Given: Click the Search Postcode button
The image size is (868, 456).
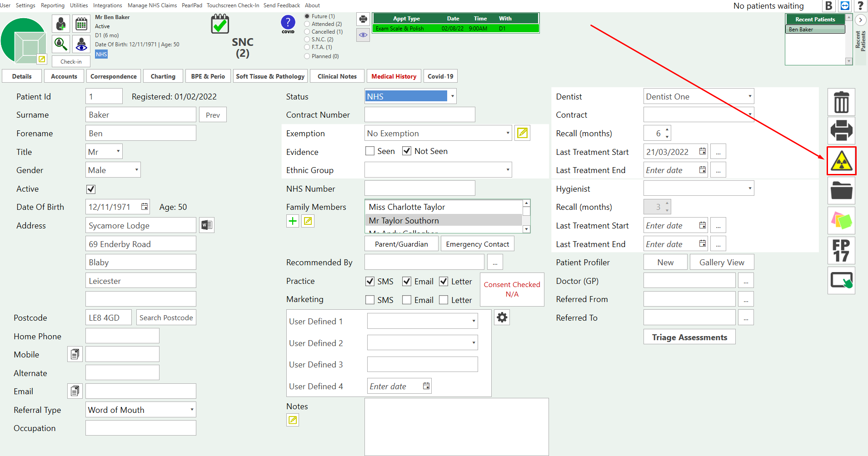Looking at the screenshot, I should tap(166, 317).
